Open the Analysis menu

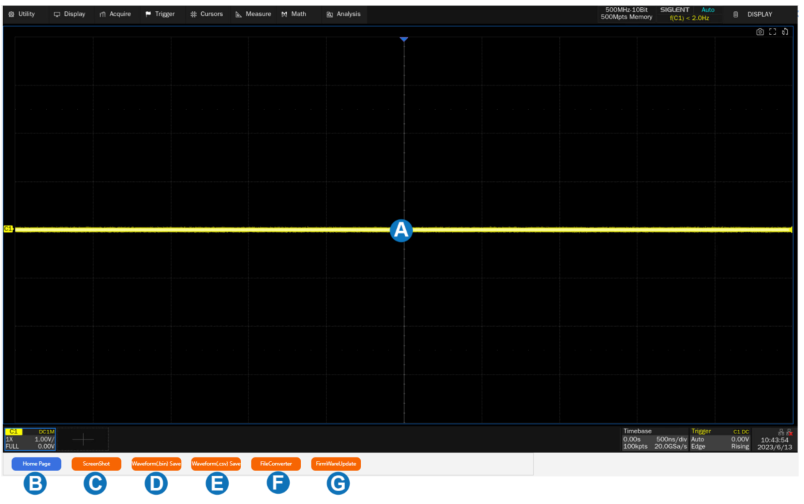[343, 14]
